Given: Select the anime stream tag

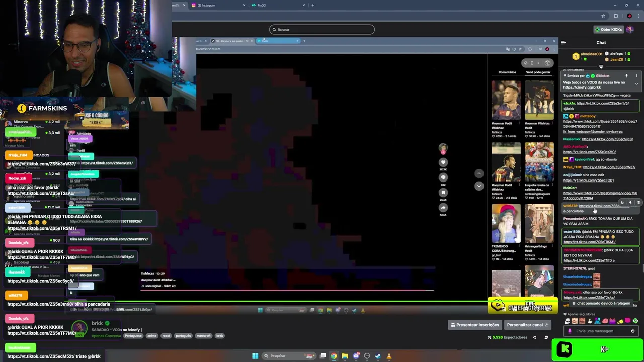Looking at the screenshot, I should coord(151,336).
